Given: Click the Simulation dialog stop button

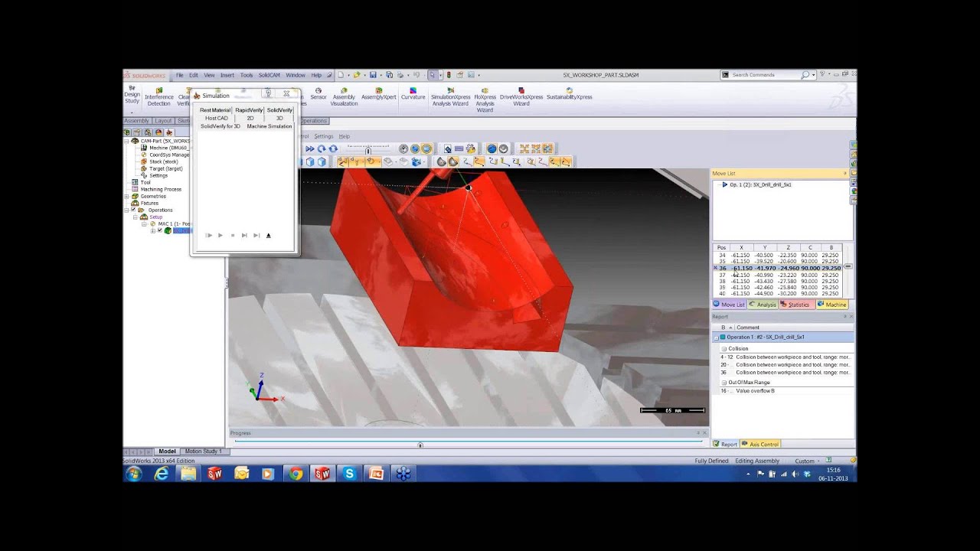Looking at the screenshot, I should click(233, 235).
